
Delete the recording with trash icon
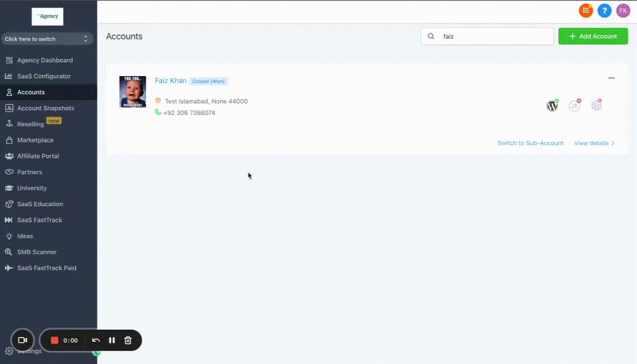128,341
